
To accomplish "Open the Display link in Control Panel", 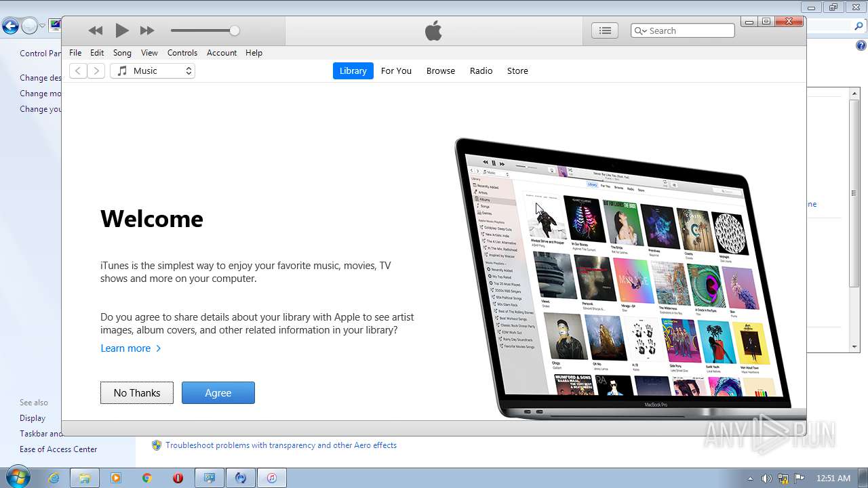I will click(33, 418).
